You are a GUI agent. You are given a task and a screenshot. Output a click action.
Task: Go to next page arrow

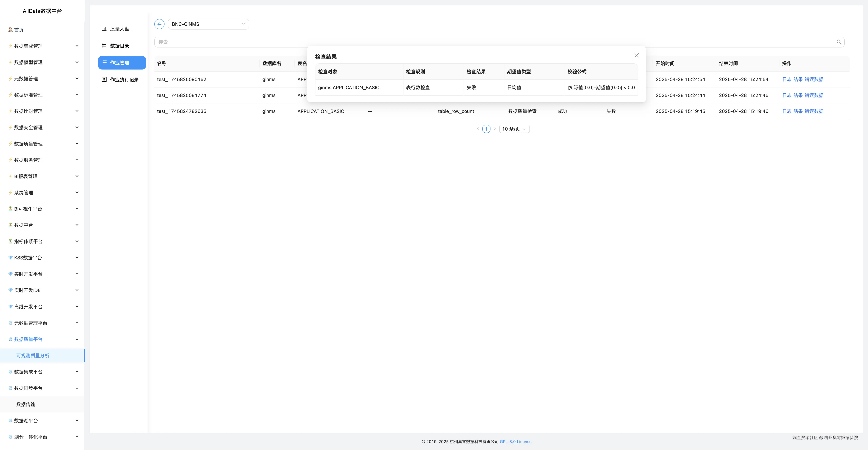[x=494, y=129]
